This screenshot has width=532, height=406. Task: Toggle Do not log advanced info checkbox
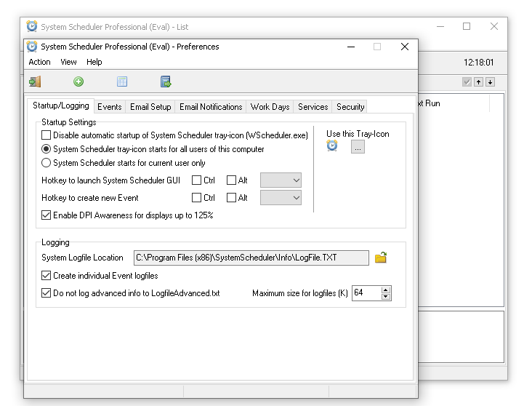pyautogui.click(x=46, y=293)
